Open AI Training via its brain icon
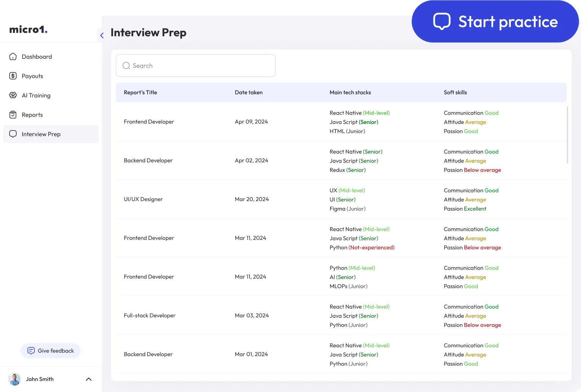Screen dimensions: 581x392 coord(13,95)
